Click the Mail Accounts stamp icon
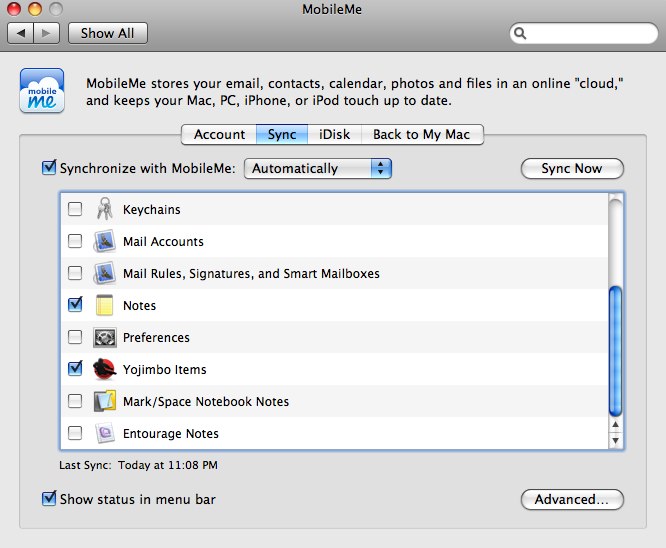Screen dimensions: 666x548 [x=104, y=241]
